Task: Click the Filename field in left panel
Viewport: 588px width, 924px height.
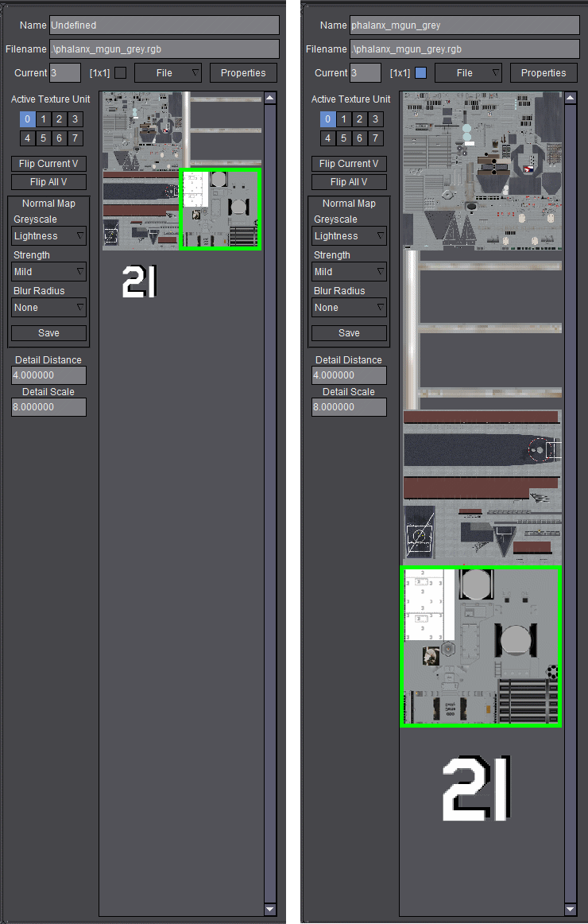Action: 164,49
